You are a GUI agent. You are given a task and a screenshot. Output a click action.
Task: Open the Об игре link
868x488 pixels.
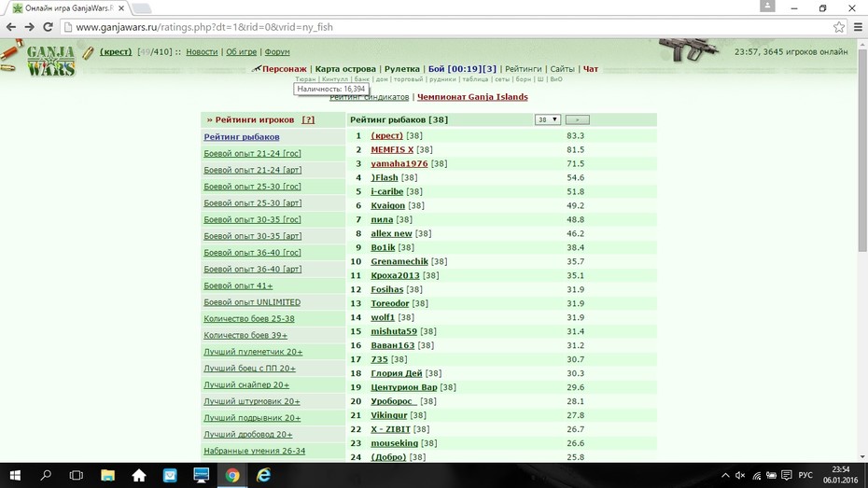[x=242, y=52]
